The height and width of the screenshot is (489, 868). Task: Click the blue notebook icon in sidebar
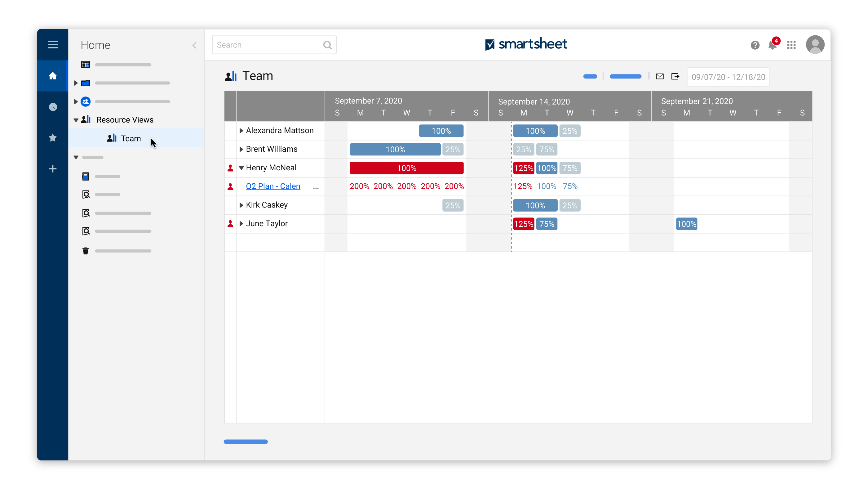[x=86, y=176]
